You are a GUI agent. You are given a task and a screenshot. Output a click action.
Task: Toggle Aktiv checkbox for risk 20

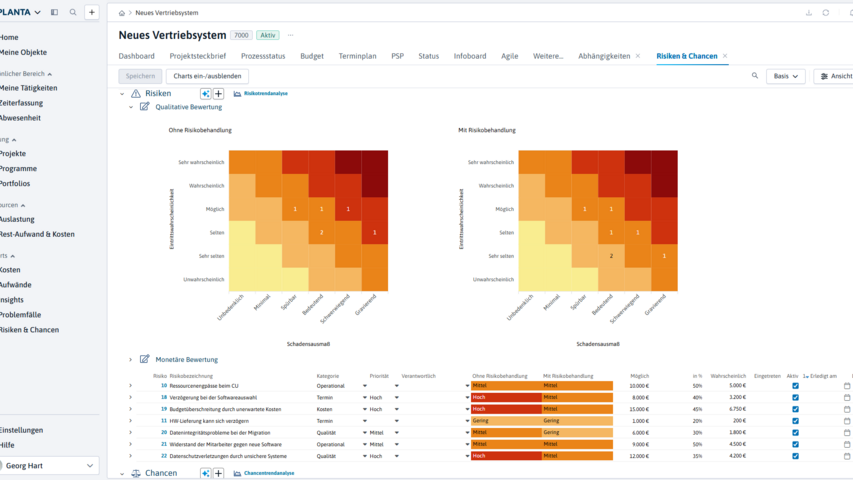pos(795,433)
